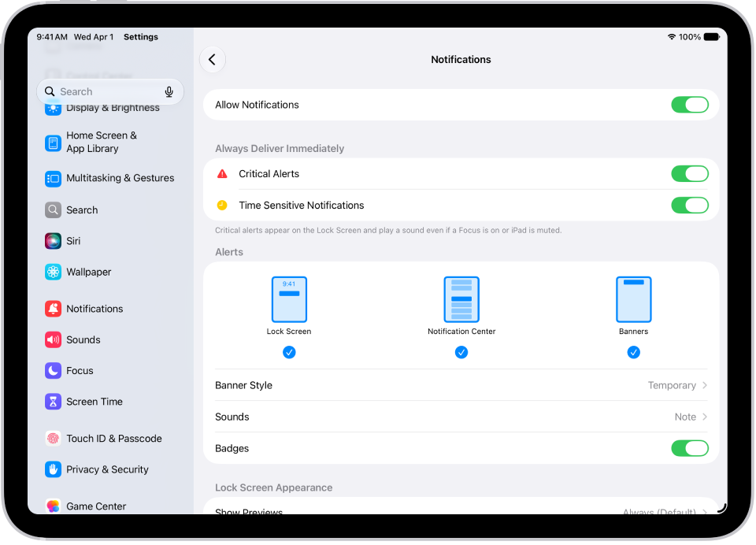Tap the microphone dictation icon in search
The width and height of the screenshot is (756, 545).
click(x=169, y=91)
